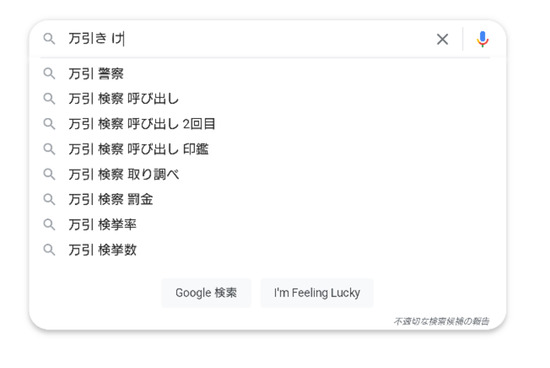Choose suggestion 万引 検察 呼び出し 印鑑
This screenshot has height=368, width=550.
click(x=265, y=149)
